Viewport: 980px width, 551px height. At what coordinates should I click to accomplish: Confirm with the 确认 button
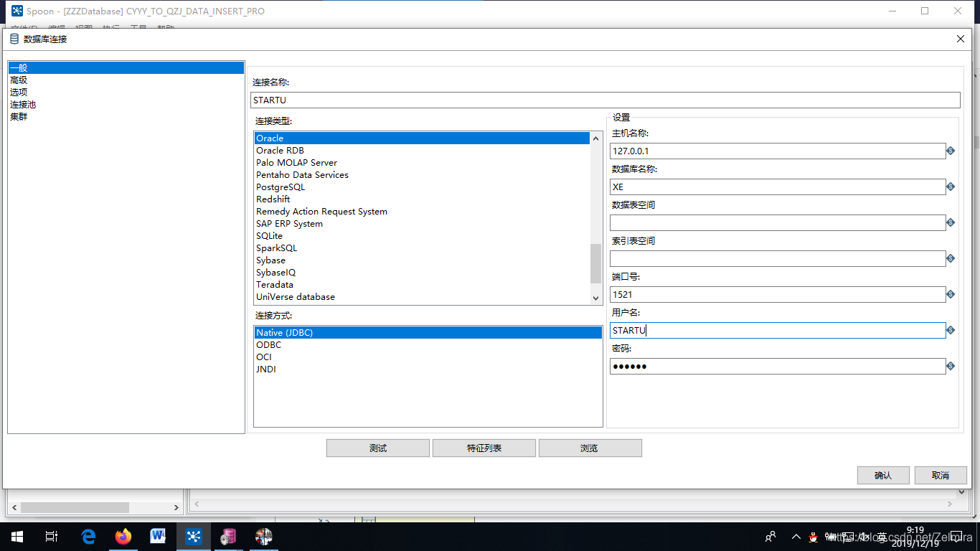883,475
